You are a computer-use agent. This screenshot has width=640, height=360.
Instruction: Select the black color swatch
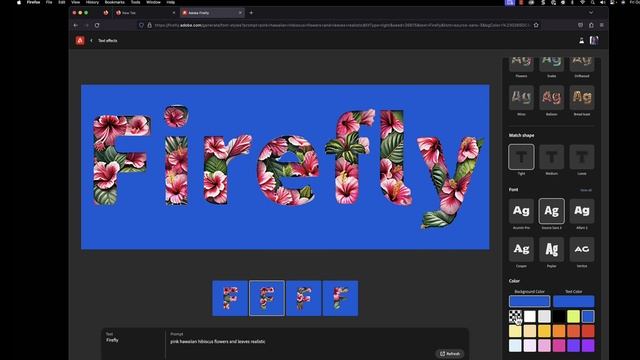click(559, 316)
